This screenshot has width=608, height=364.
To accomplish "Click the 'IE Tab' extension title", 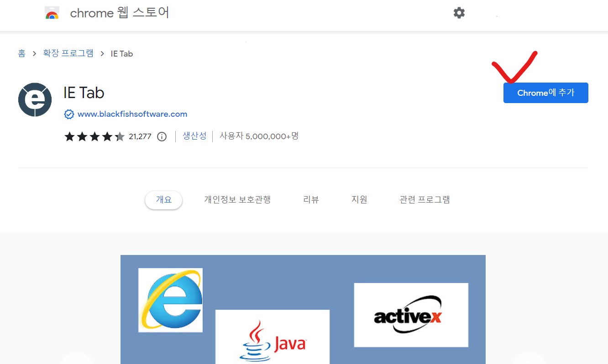I will [x=84, y=93].
